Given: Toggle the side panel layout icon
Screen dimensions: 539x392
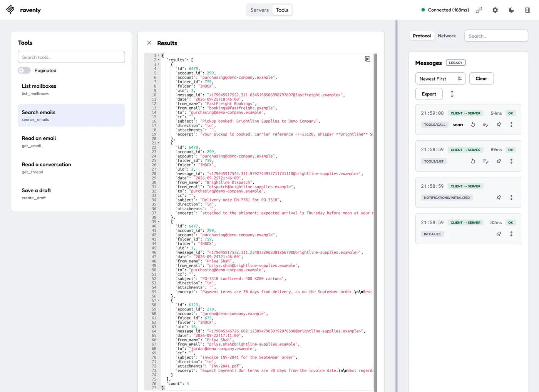Looking at the screenshot, I should pos(527,10).
